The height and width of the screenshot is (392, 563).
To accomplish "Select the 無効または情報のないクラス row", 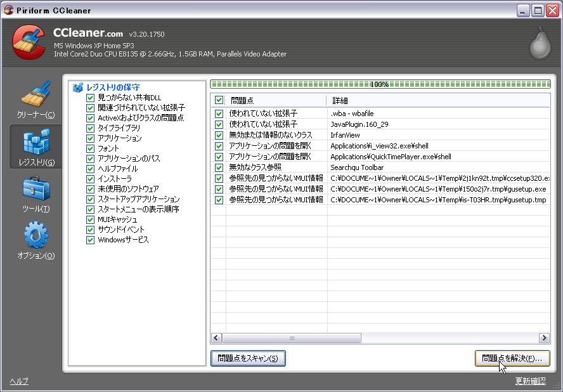I will coord(380,135).
